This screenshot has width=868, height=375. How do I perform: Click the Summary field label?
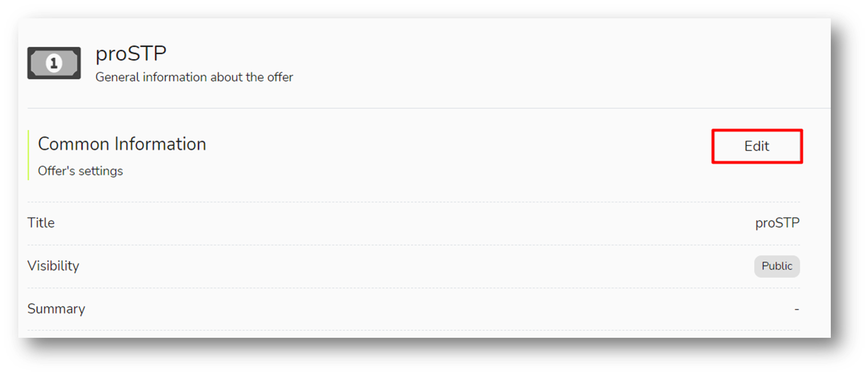pos(56,309)
